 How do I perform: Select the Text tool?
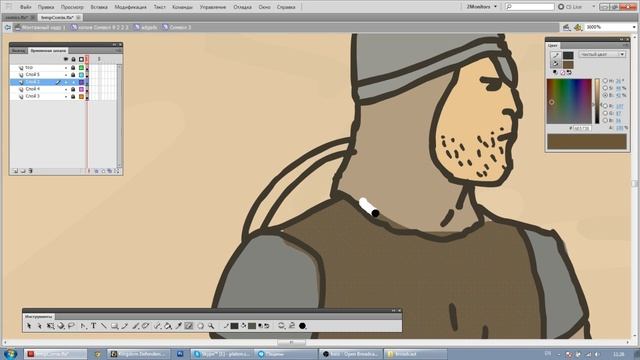pyautogui.click(x=93, y=326)
